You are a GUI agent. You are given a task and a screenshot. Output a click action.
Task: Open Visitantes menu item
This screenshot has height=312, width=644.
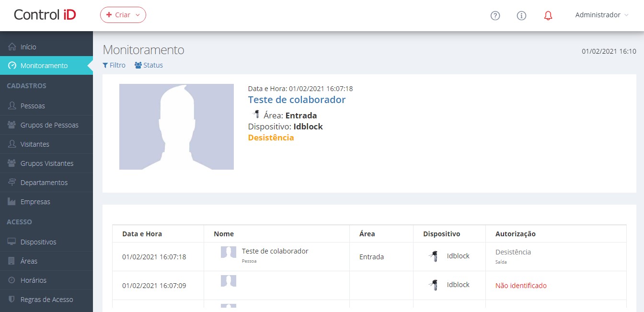[x=46, y=144]
